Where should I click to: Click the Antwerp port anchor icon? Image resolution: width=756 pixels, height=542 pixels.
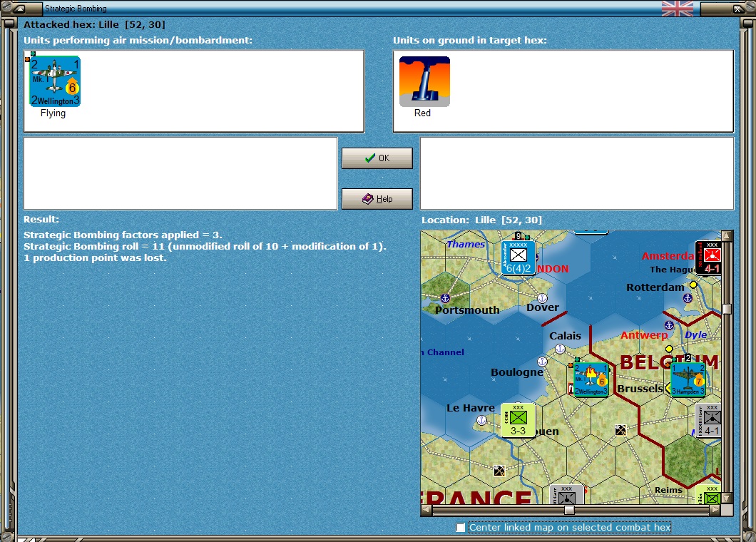click(669, 325)
